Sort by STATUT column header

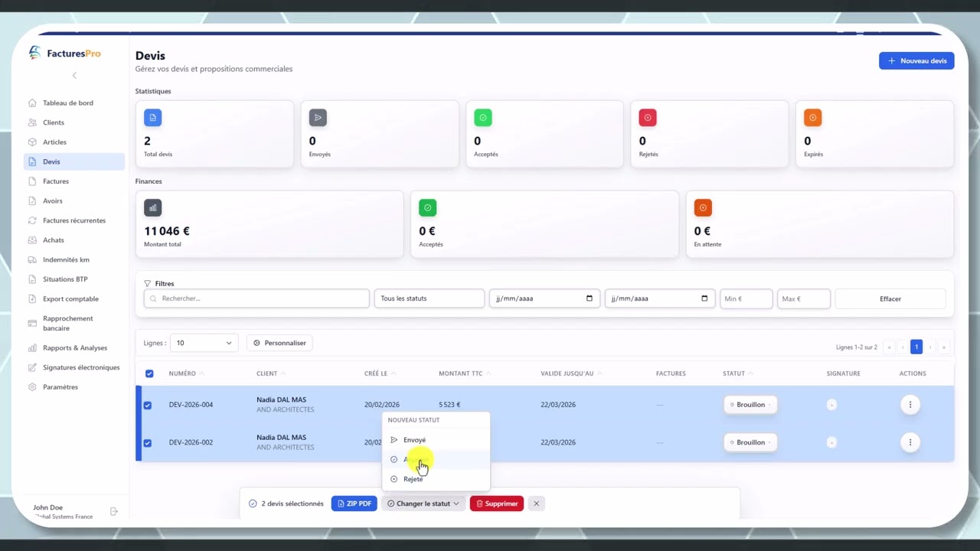click(x=738, y=373)
